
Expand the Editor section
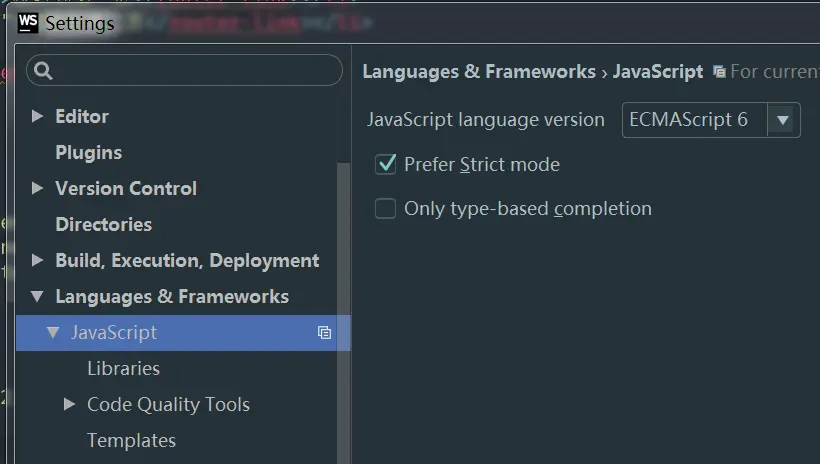click(x=37, y=116)
